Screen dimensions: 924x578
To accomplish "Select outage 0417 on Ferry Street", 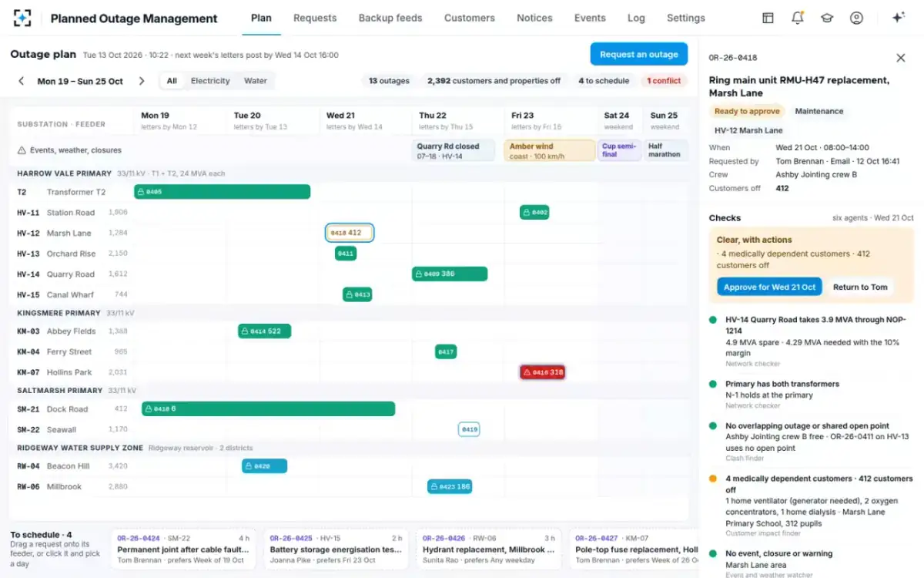I will (x=446, y=351).
